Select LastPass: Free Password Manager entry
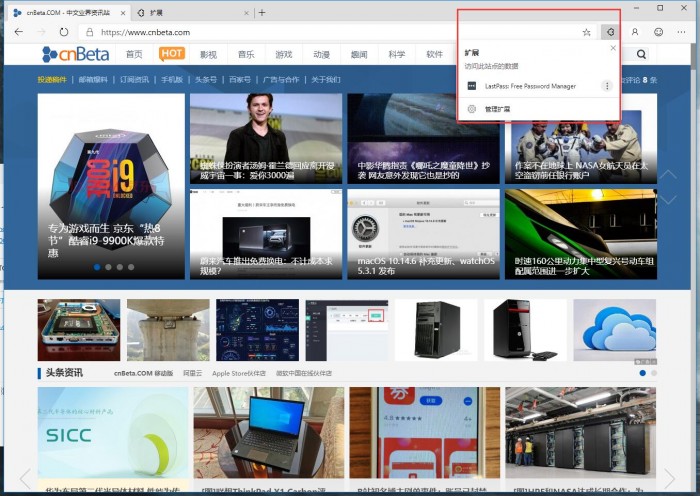 [x=530, y=86]
